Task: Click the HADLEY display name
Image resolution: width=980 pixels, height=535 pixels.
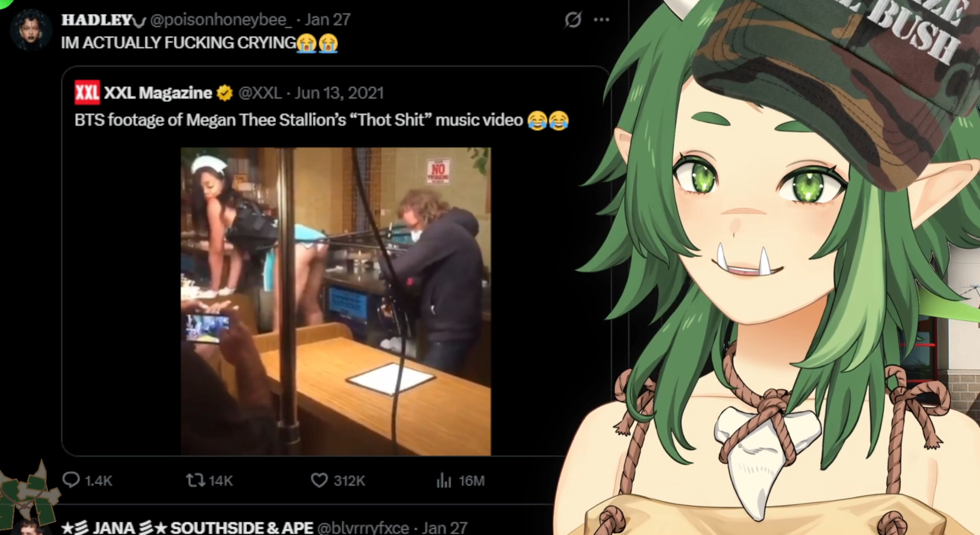Action: [x=97, y=20]
